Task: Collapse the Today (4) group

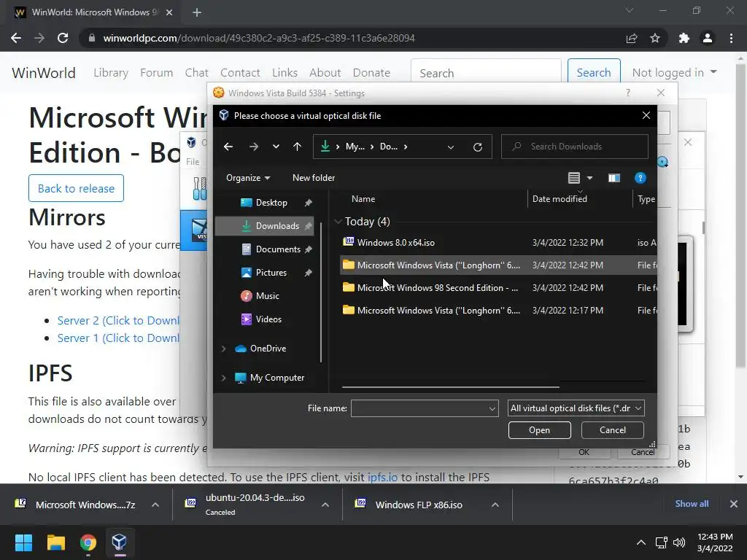Action: pyautogui.click(x=338, y=222)
